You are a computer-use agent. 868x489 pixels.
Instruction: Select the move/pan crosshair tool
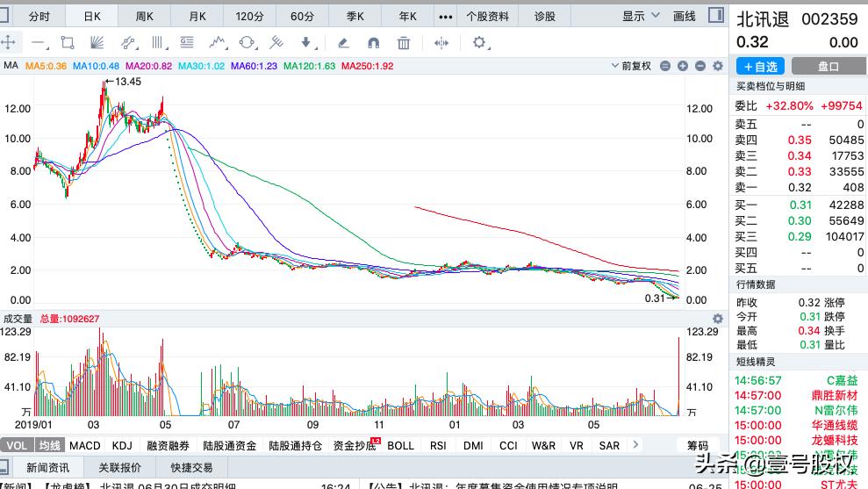click(8, 42)
